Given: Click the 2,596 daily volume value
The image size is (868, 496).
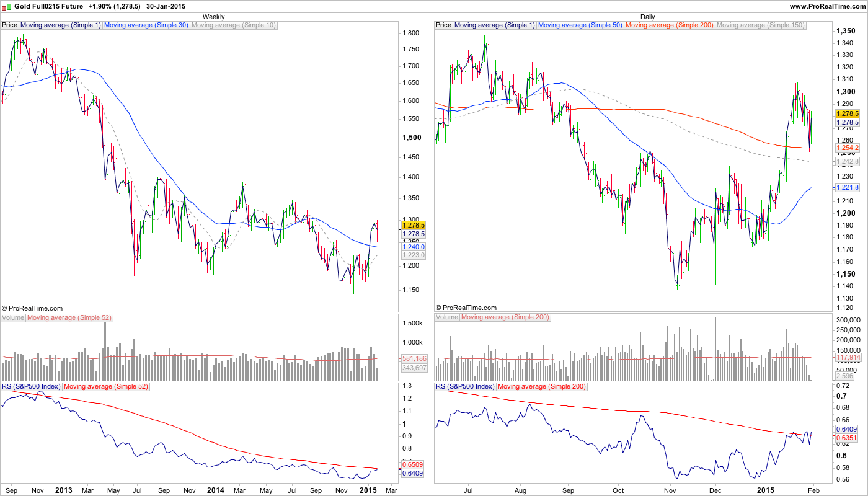Looking at the screenshot, I should pos(844,376).
